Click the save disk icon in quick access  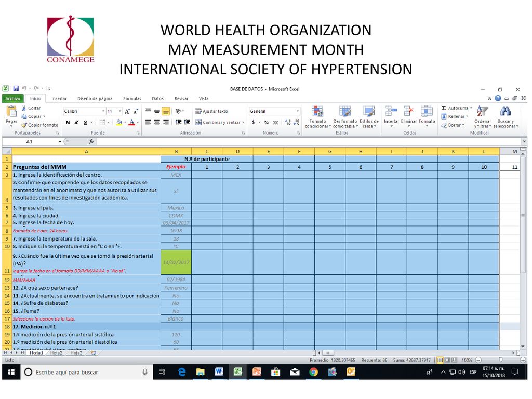pos(16,88)
